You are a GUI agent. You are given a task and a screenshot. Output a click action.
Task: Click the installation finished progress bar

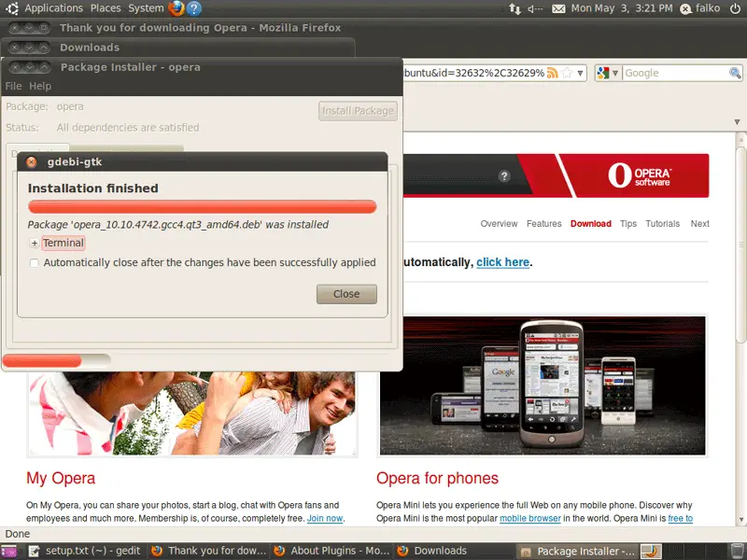[202, 206]
